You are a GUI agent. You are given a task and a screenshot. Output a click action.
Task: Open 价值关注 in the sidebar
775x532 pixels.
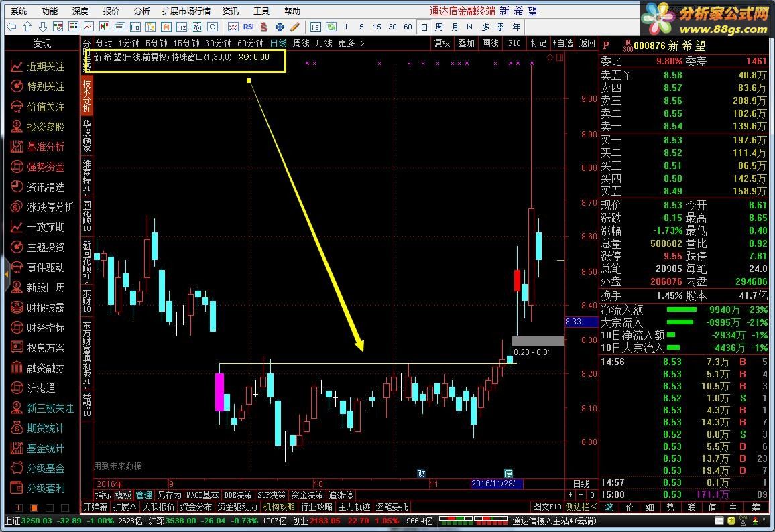click(39, 107)
